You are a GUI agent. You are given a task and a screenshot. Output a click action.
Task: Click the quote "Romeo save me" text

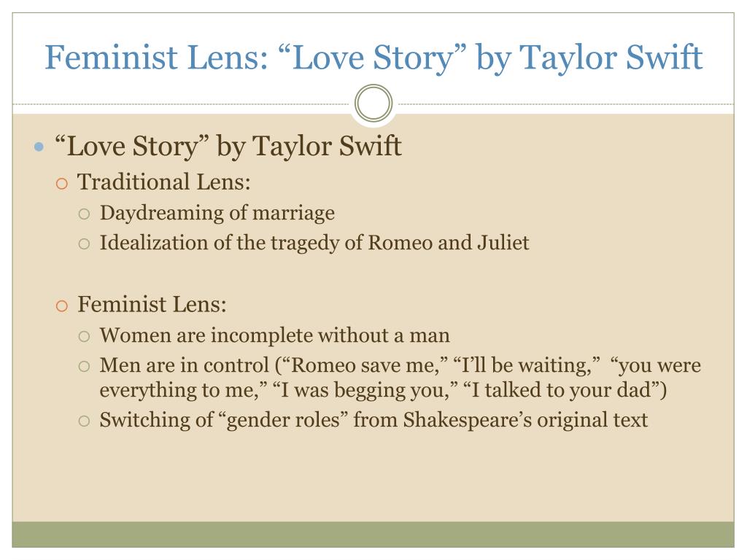point(365,365)
